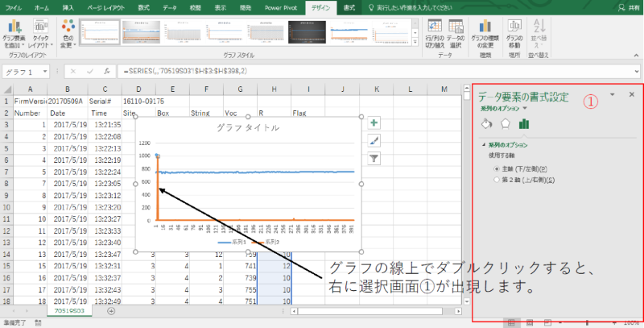644x328 pixels.
Task: Select the primary axis (主軸) radio button
Action: [x=497, y=168]
